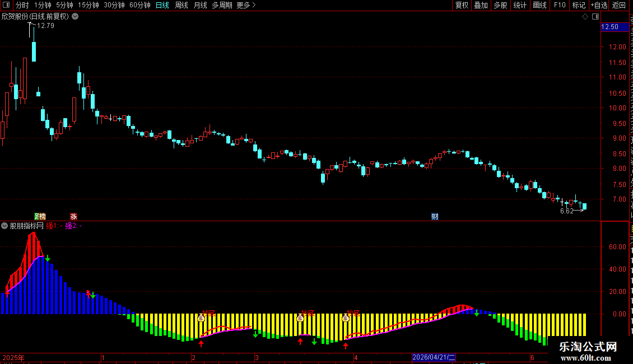Click month 6 on the time axis
Viewport: 633px width, 364px height.
[533, 357]
